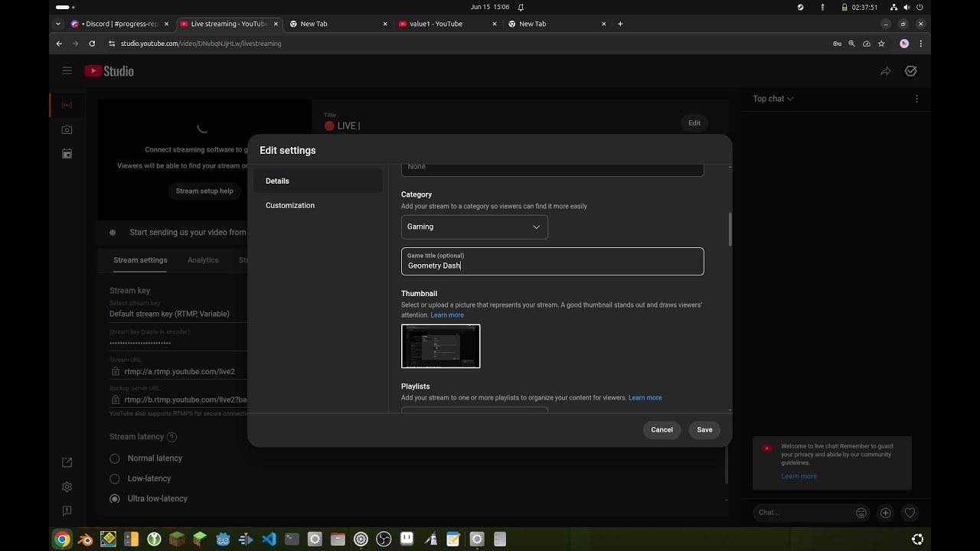Click the share arrow icon in Studio header
This screenshot has height=551, width=980.
pos(885,71)
